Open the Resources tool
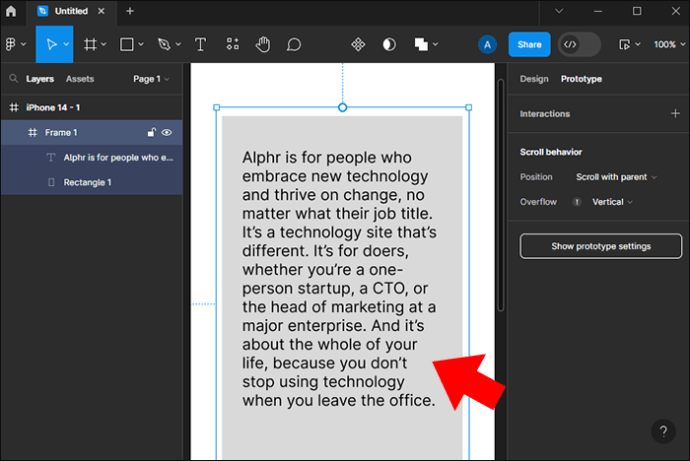The height and width of the screenshot is (461, 690). click(232, 44)
